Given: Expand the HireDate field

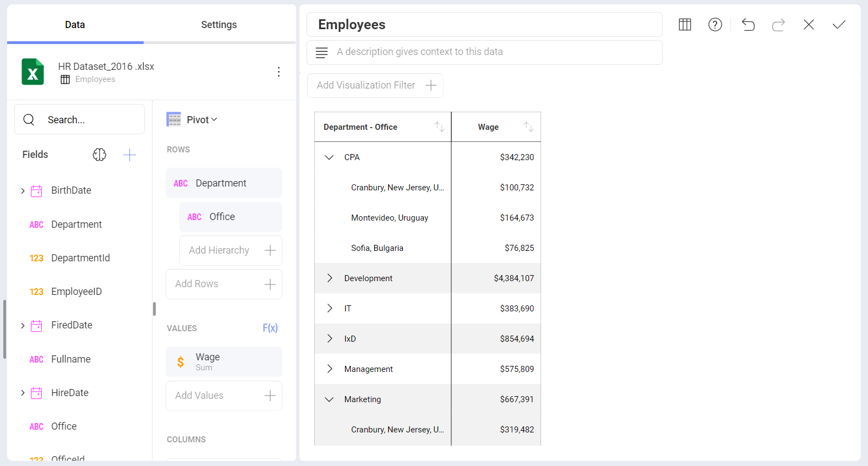Looking at the screenshot, I should coord(23,393).
